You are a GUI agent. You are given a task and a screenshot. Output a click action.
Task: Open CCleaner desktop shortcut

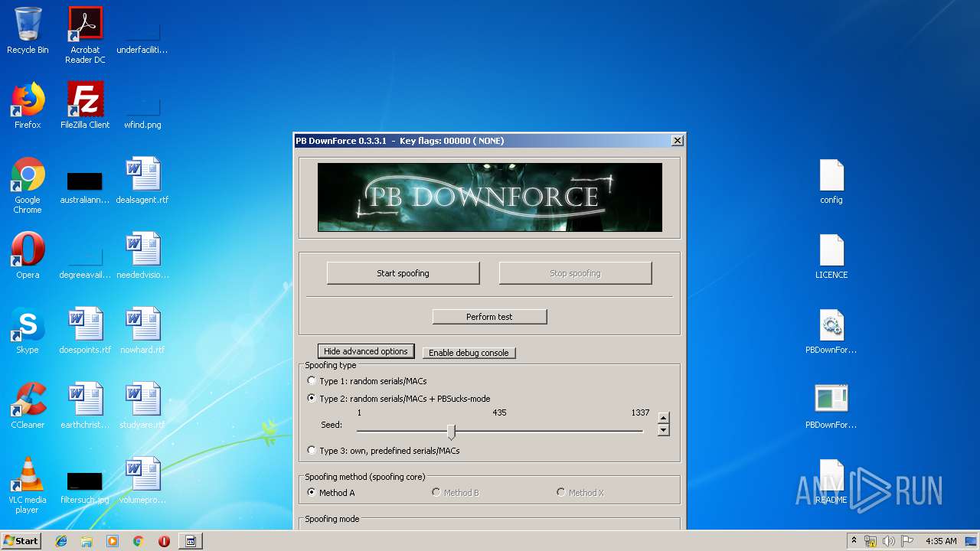[28, 406]
